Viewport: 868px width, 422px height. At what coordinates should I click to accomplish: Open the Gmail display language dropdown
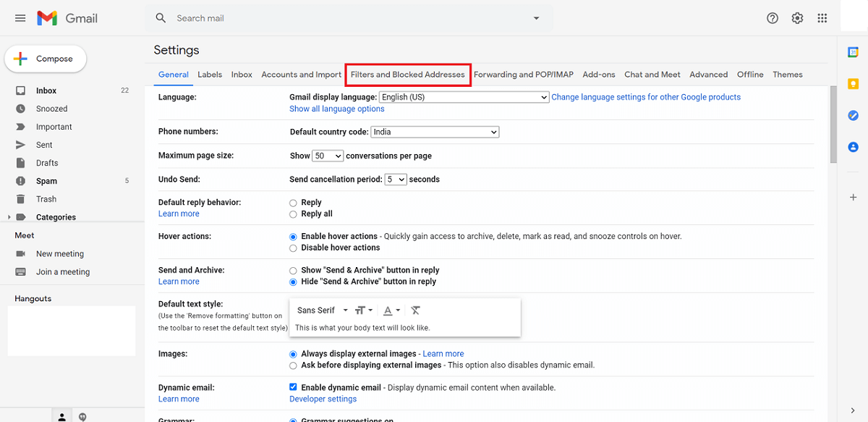(x=464, y=97)
